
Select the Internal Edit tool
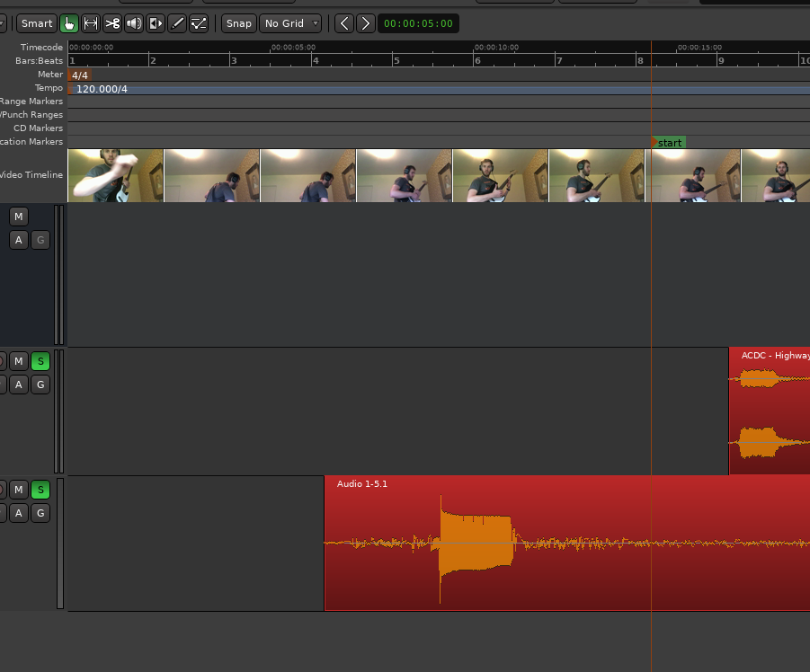[x=199, y=23]
